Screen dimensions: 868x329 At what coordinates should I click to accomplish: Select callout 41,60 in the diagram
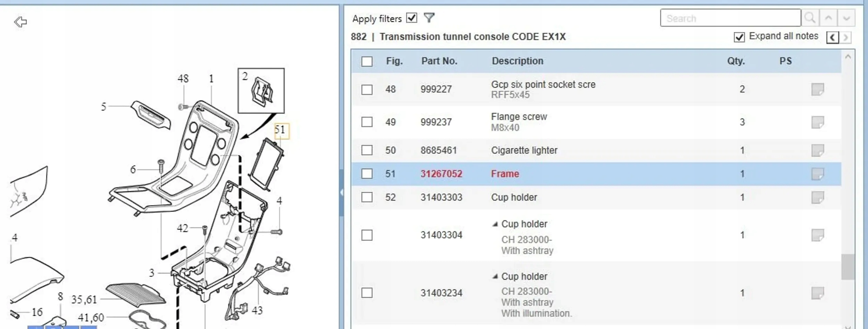point(91,318)
